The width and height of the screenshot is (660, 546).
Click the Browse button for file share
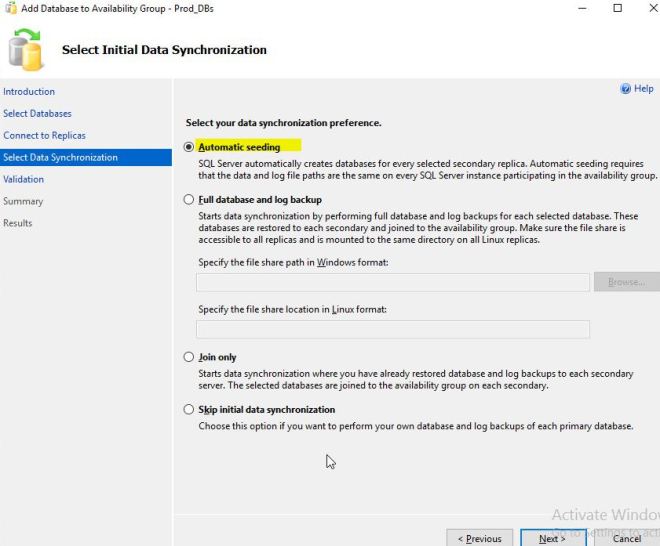point(626,282)
